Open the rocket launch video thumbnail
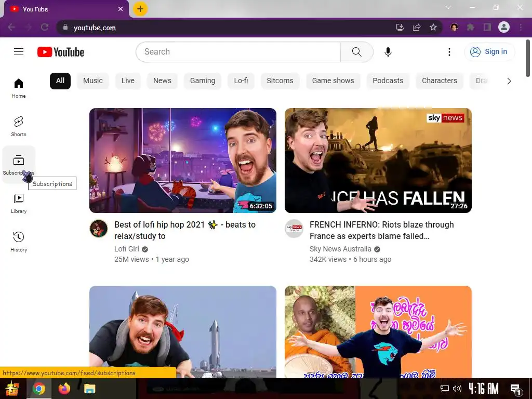This screenshot has height=399, width=532. (183, 332)
